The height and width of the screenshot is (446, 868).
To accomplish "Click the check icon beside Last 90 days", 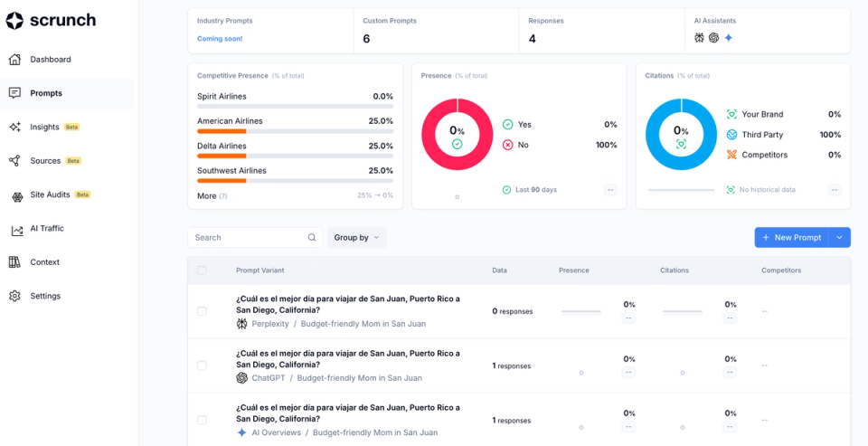I will pyautogui.click(x=506, y=190).
